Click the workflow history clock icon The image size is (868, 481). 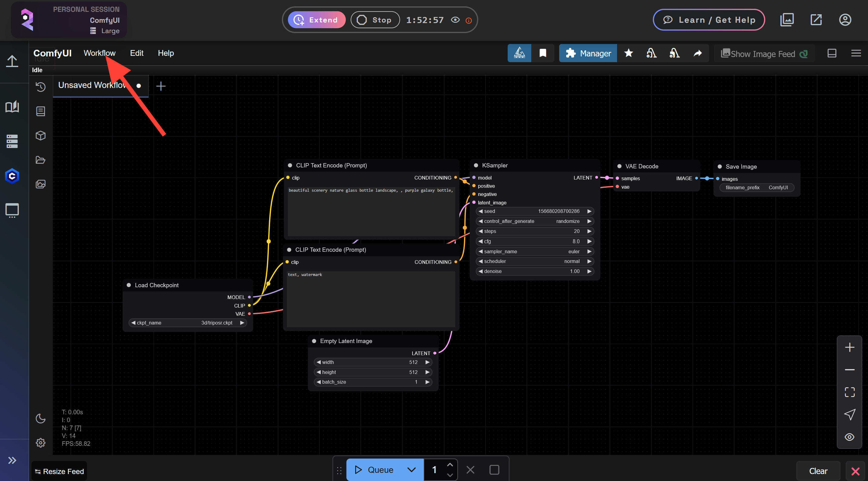pyautogui.click(x=40, y=87)
